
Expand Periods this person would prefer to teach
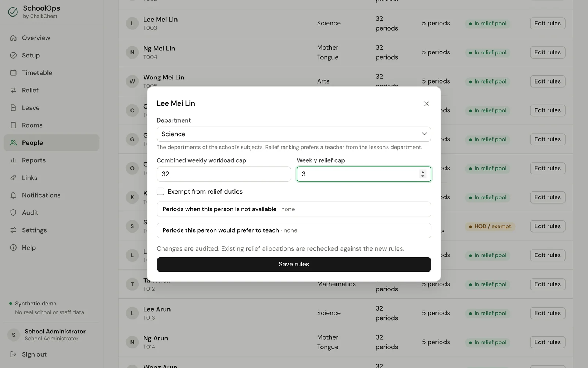click(x=294, y=230)
